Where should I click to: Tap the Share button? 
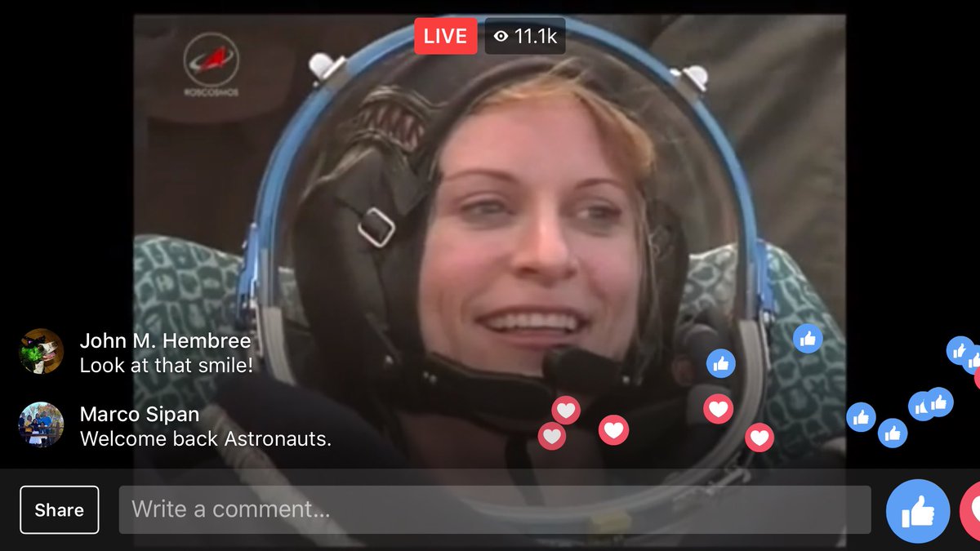pyautogui.click(x=59, y=510)
